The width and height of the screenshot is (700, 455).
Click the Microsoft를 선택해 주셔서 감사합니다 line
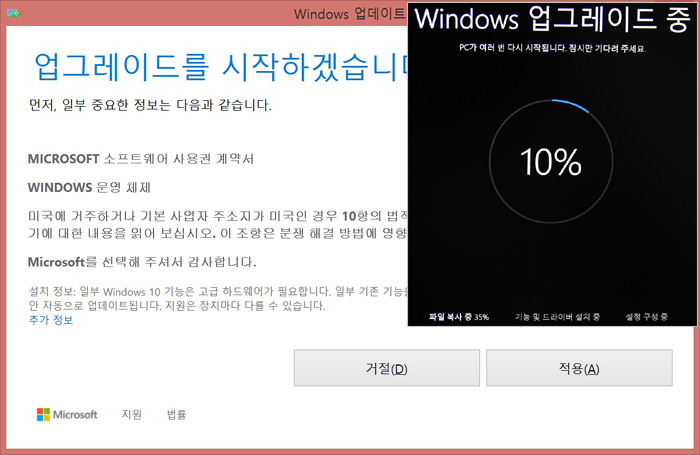tap(142, 262)
